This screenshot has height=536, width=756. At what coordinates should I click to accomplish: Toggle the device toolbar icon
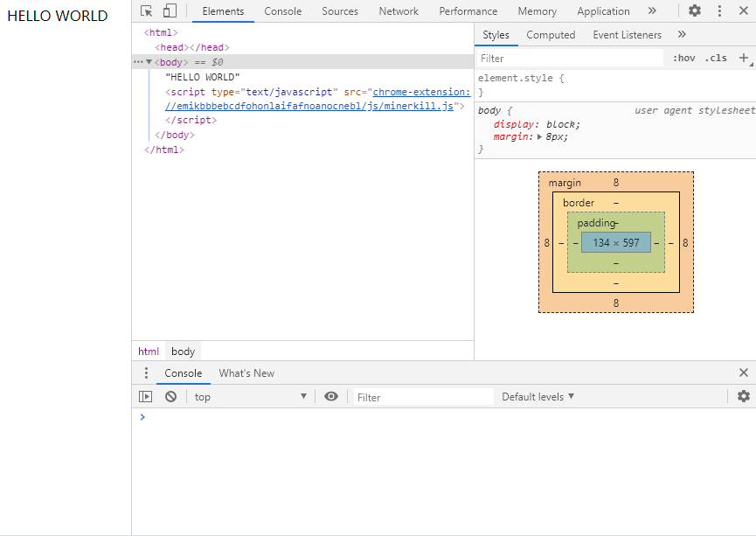pyautogui.click(x=170, y=10)
